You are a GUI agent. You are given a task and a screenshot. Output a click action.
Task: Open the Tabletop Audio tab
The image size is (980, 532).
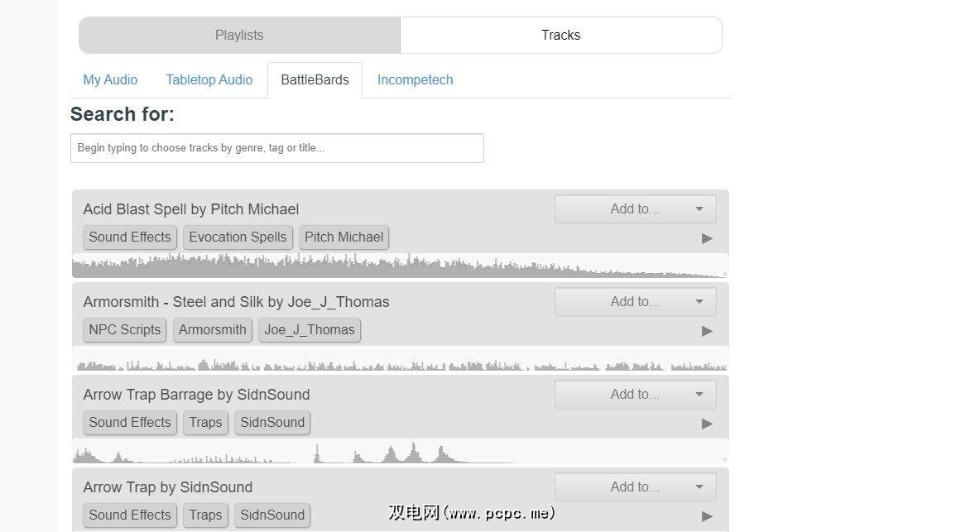click(x=209, y=80)
